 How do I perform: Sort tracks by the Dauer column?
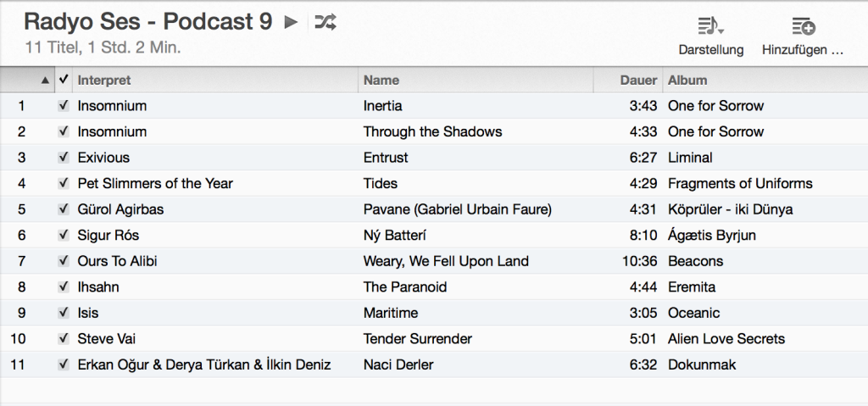point(628,81)
